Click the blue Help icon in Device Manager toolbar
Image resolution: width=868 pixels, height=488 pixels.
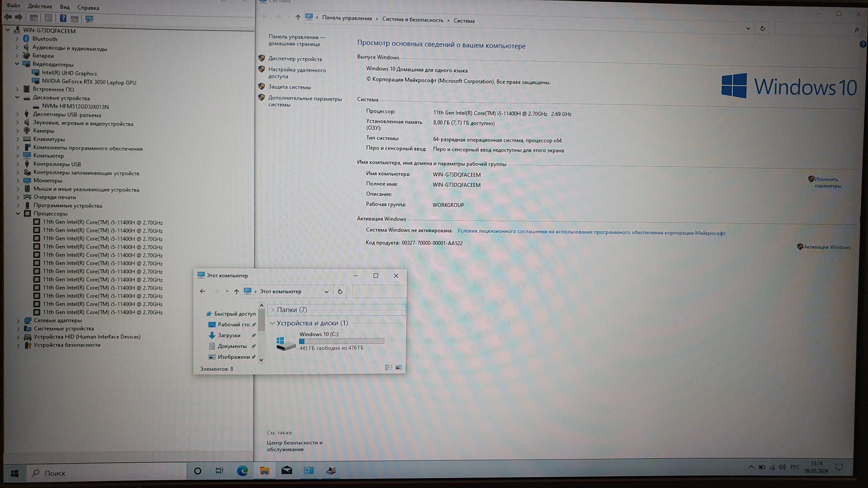(63, 18)
